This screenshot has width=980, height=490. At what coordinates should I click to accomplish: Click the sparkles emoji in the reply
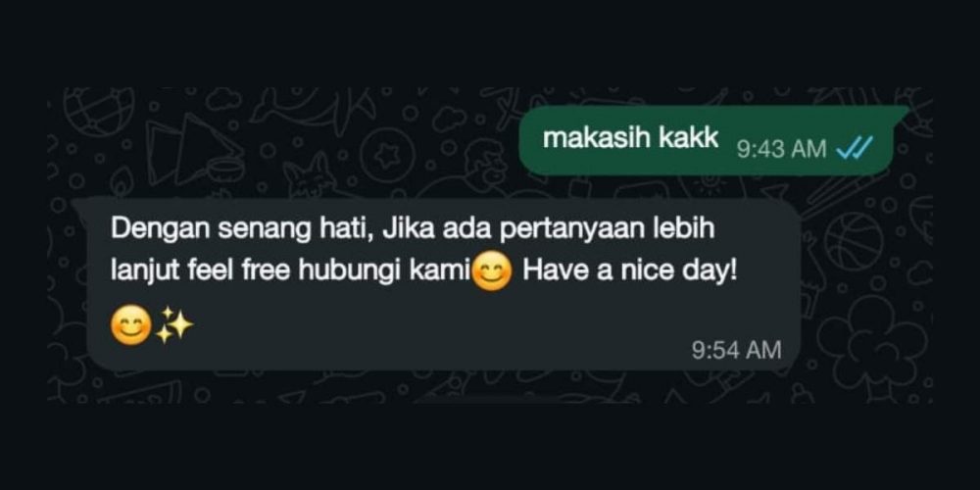pyautogui.click(x=174, y=325)
